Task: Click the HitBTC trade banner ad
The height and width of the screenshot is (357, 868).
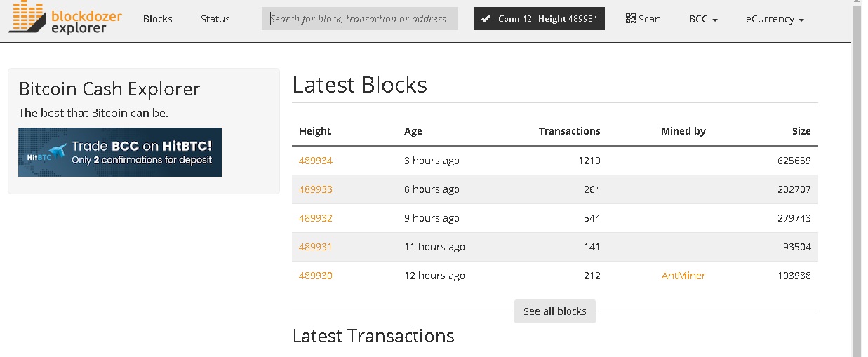Action: click(120, 152)
